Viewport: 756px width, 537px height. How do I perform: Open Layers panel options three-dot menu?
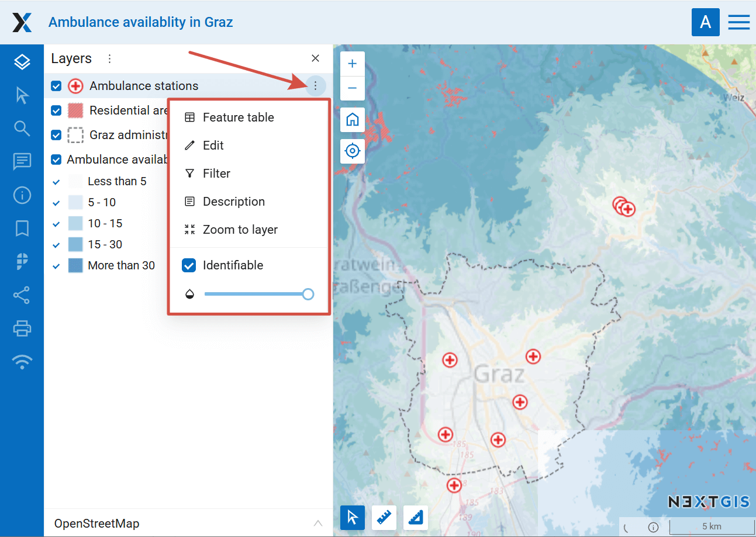tap(109, 58)
